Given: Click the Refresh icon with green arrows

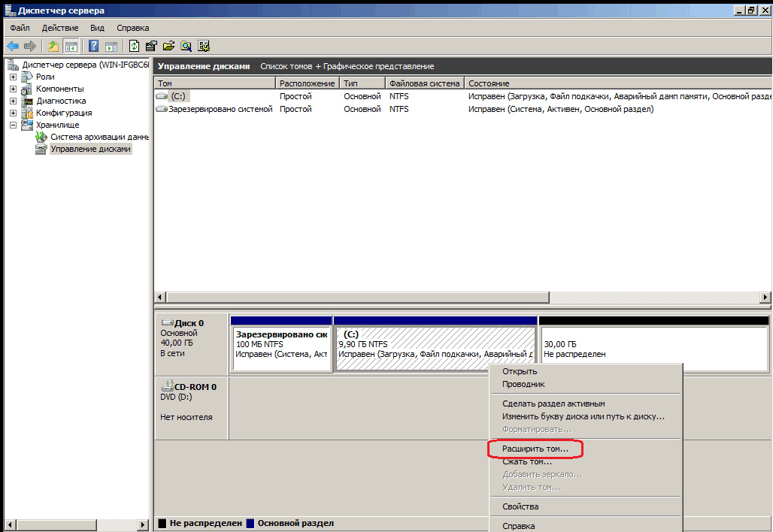Looking at the screenshot, I should click(x=134, y=47).
